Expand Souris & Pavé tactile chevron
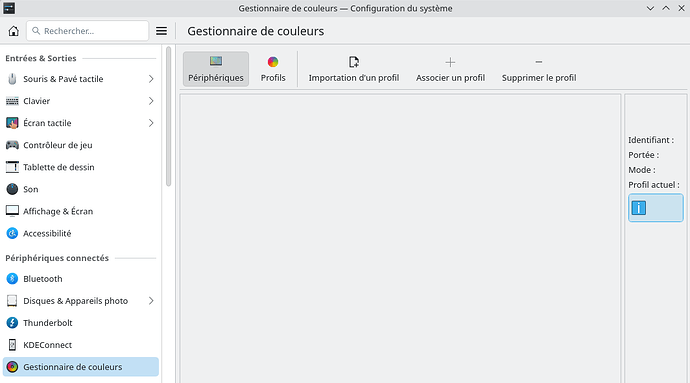The image size is (690, 383). pos(151,79)
